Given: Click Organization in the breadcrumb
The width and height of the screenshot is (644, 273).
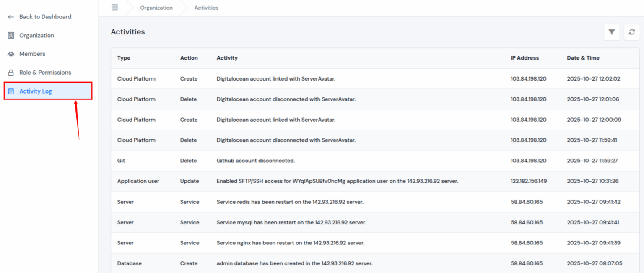Looking at the screenshot, I should [156, 8].
